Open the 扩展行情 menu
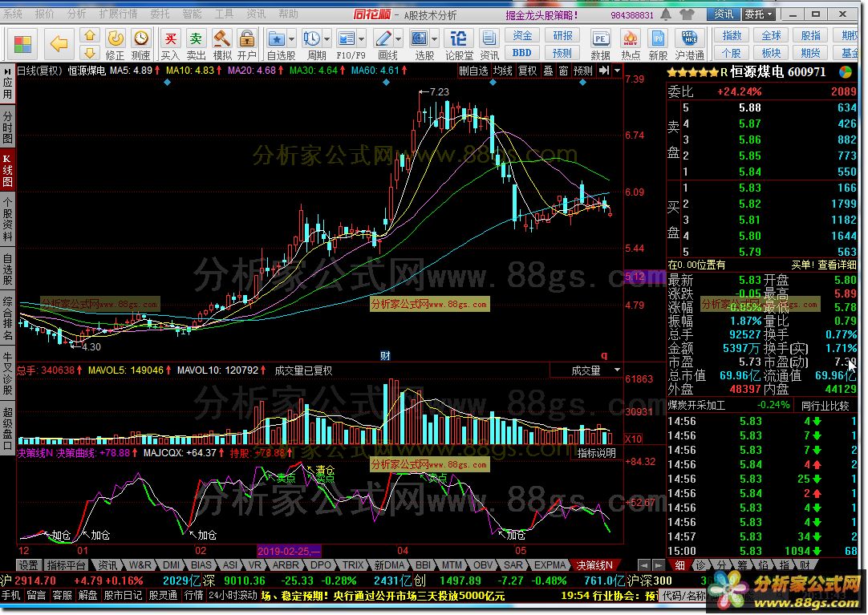Image resolution: width=868 pixels, height=615 pixels. click(118, 14)
